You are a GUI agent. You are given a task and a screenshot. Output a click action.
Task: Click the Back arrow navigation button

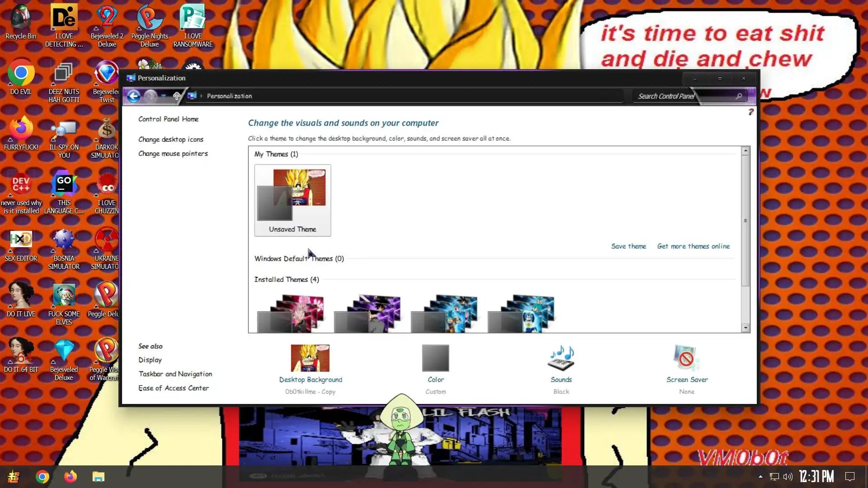coord(133,96)
